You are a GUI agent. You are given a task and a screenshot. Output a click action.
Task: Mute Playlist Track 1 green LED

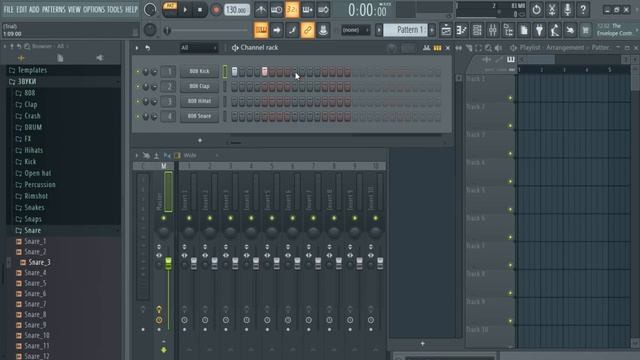(x=510, y=98)
